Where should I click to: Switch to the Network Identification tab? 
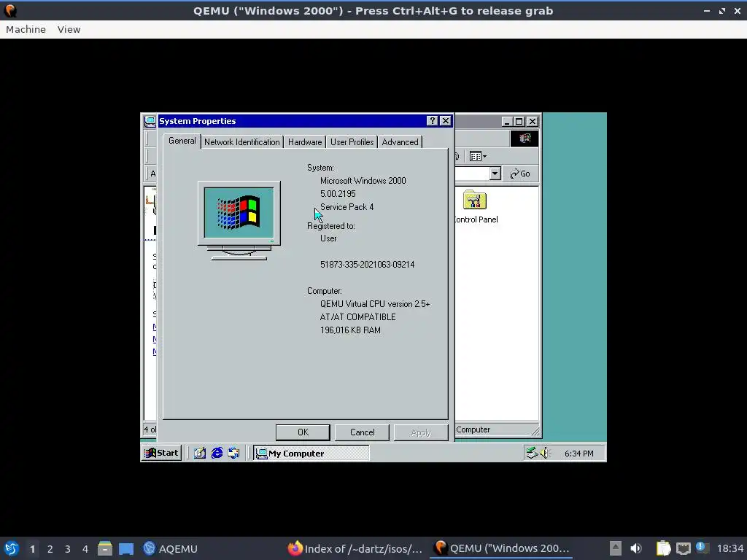click(242, 142)
